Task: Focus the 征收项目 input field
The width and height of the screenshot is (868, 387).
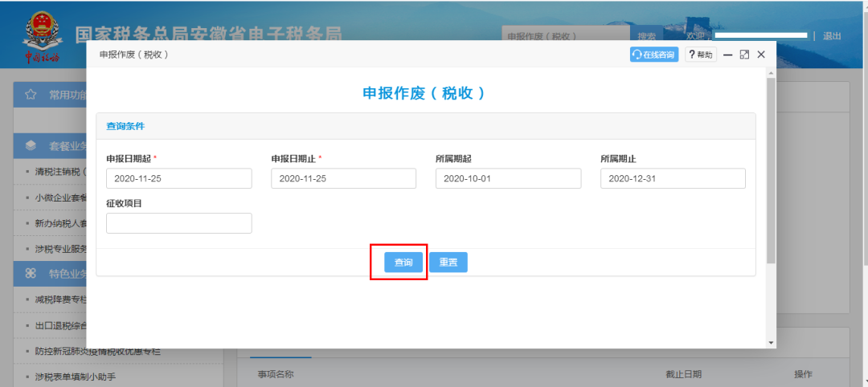Action: pyautogui.click(x=178, y=223)
